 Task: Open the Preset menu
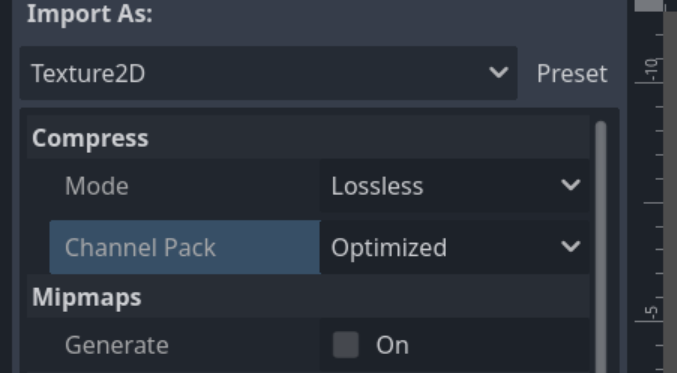572,73
